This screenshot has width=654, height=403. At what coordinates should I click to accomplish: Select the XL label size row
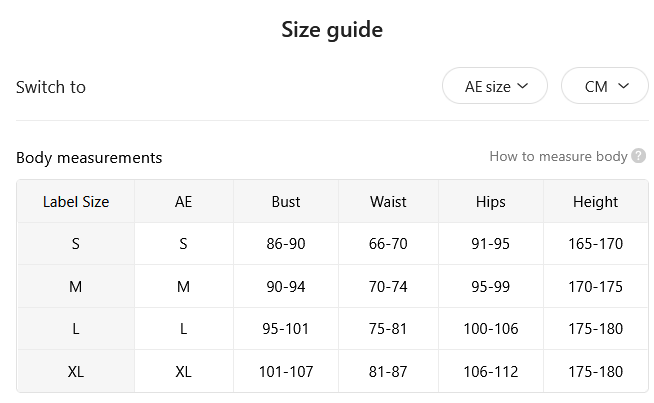point(332,371)
